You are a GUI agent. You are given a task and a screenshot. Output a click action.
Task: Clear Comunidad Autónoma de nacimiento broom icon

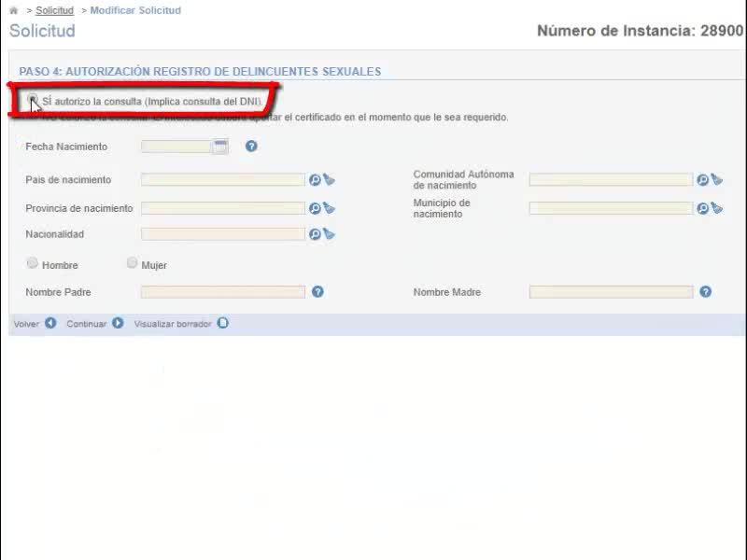coord(717,179)
